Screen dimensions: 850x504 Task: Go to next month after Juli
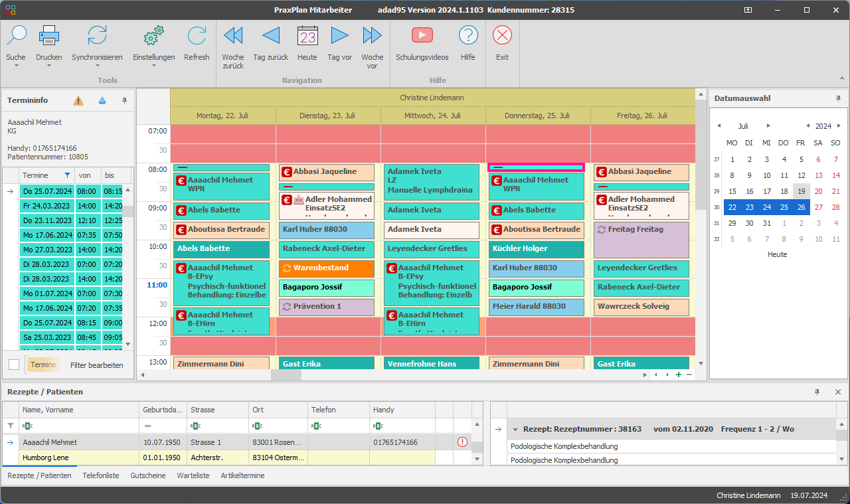click(x=768, y=126)
